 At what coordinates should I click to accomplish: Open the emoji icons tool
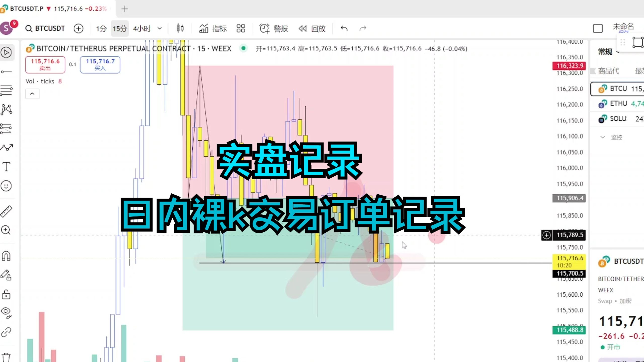(x=6, y=186)
